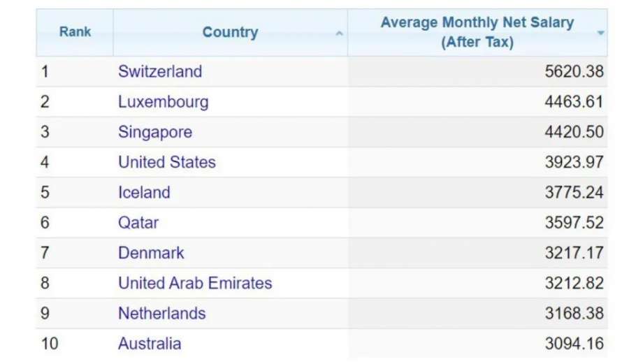622x364 pixels.
Task: Click the 5620.38 salary cell
Action: click(x=573, y=71)
